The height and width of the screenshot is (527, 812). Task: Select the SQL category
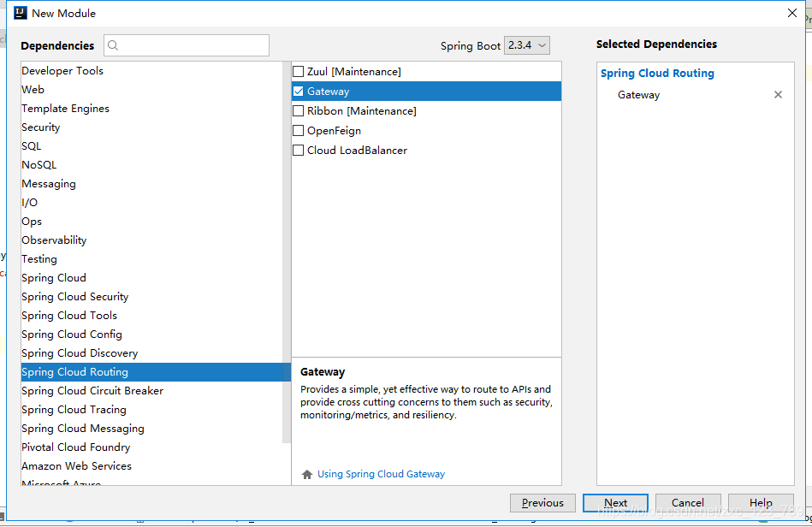pos(152,146)
